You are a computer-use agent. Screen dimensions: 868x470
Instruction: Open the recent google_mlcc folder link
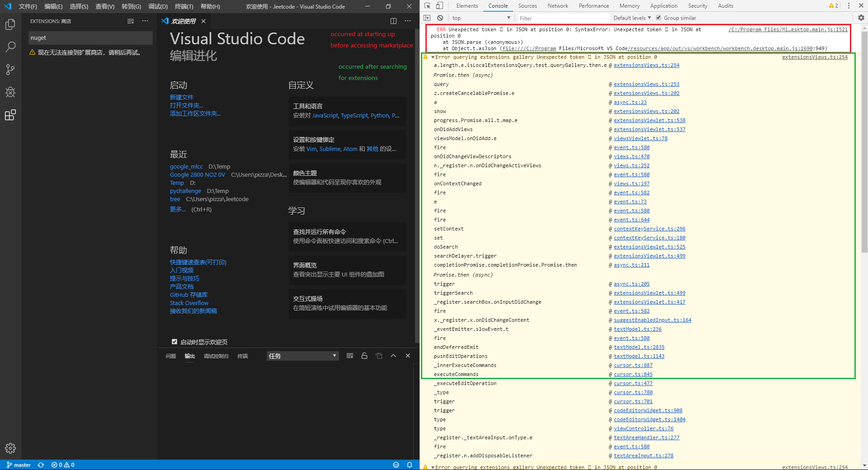pos(186,166)
